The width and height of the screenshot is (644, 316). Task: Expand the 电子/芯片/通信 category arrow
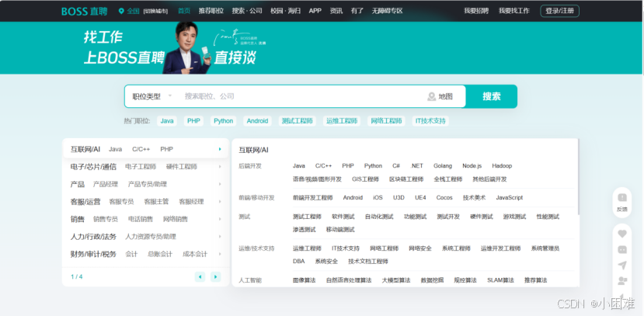(x=220, y=167)
